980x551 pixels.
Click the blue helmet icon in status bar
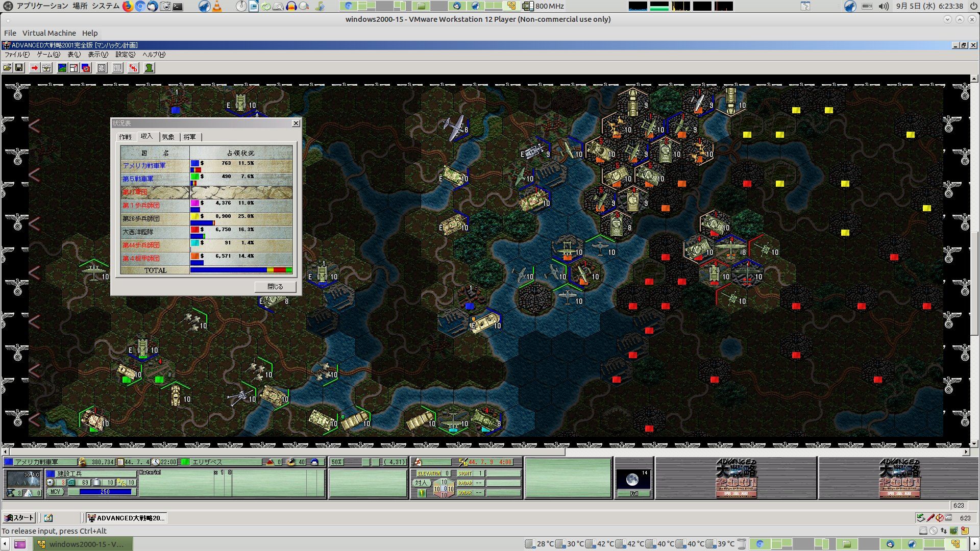click(314, 462)
